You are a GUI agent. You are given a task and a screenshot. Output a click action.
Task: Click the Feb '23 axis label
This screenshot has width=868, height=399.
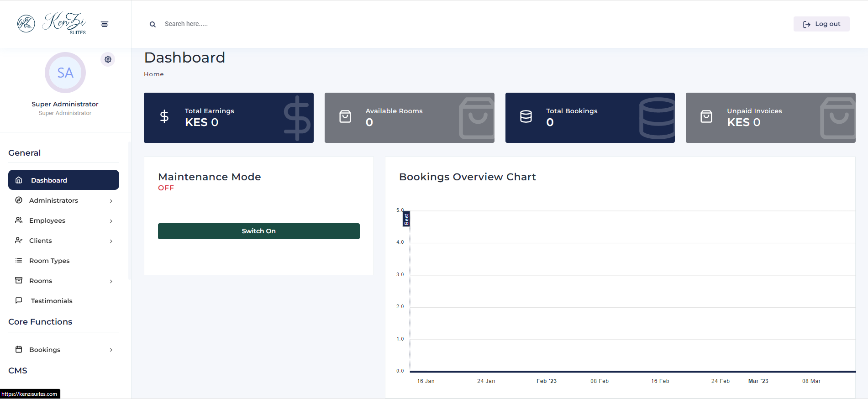547,381
